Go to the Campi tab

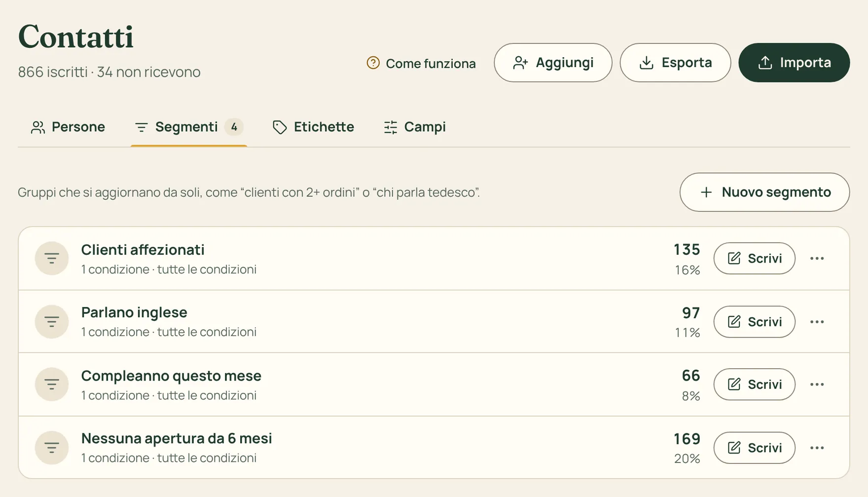tap(415, 127)
